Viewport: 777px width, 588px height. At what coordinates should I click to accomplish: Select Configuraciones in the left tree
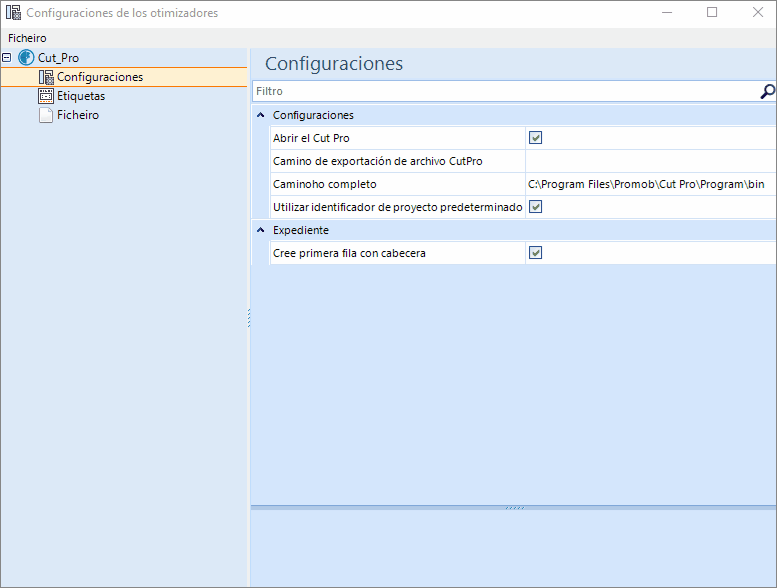coord(100,77)
